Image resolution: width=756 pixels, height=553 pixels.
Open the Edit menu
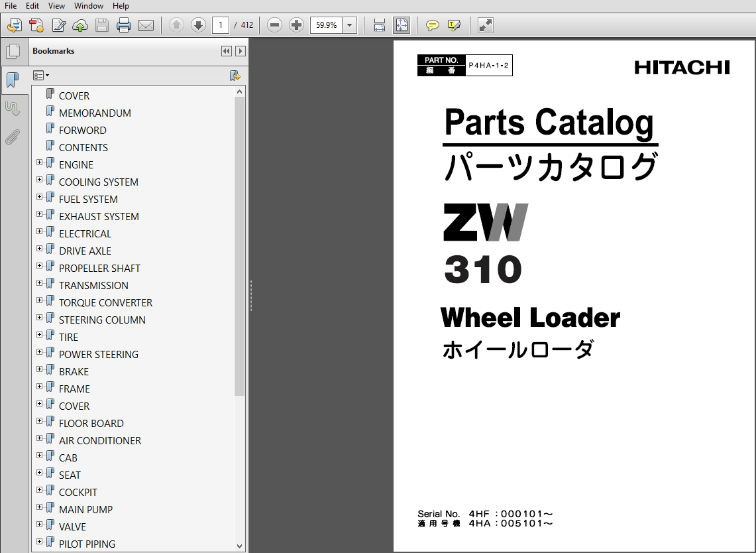click(x=32, y=6)
